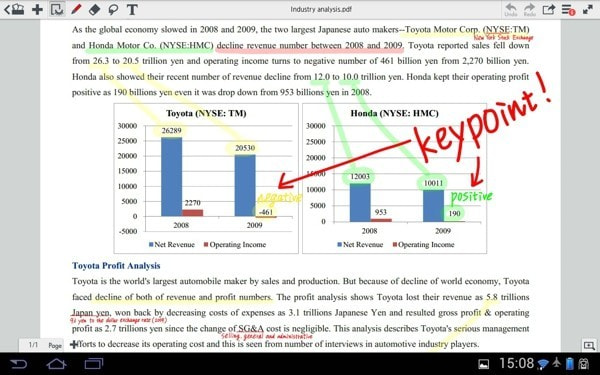Go back to the notes library

point(14,9)
